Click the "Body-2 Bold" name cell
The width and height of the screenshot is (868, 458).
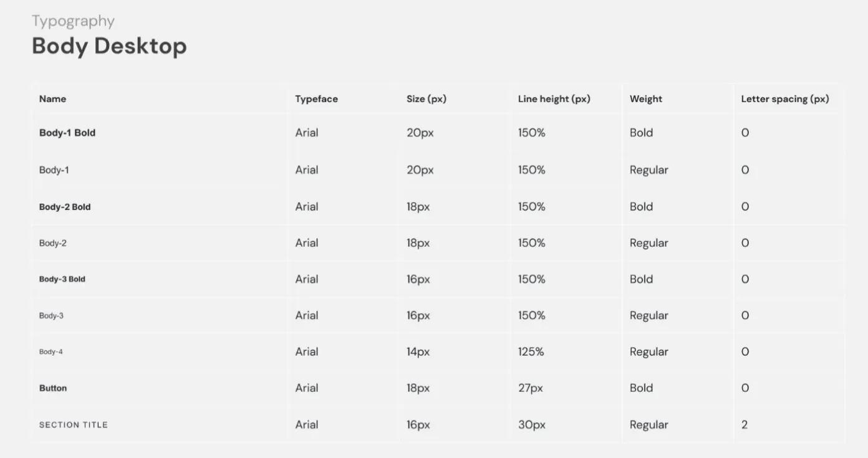65,207
